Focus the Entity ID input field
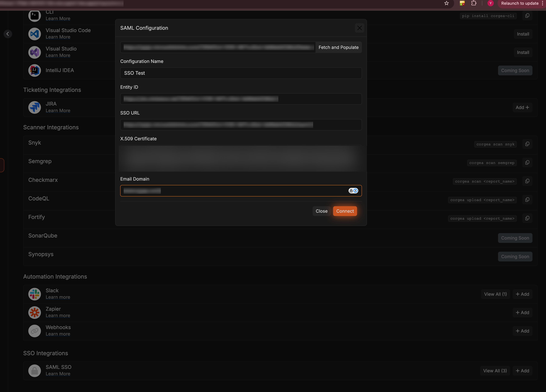Viewport: 546px width, 392px height. 241,99
